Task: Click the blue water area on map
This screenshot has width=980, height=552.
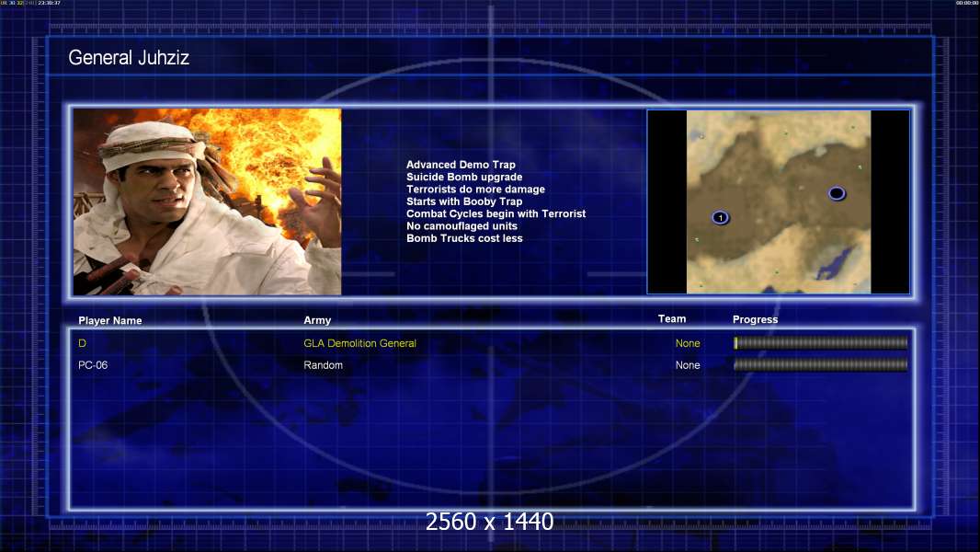Action: click(835, 264)
